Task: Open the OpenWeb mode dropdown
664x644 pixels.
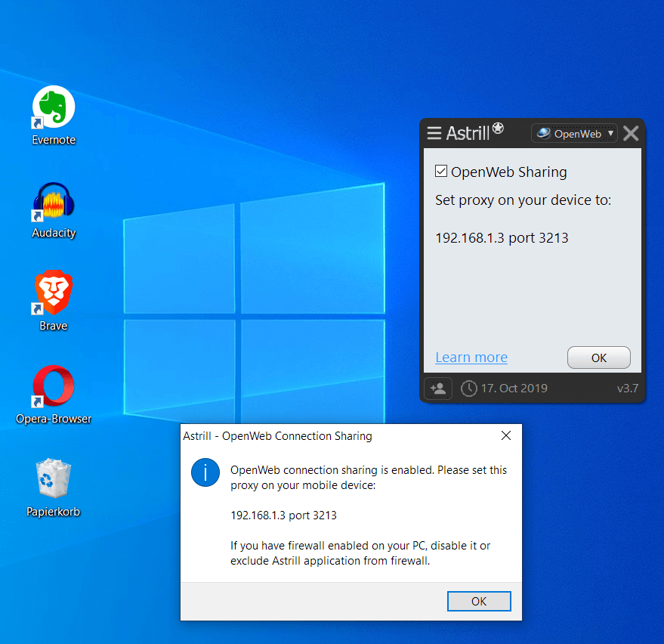Action: (x=574, y=134)
